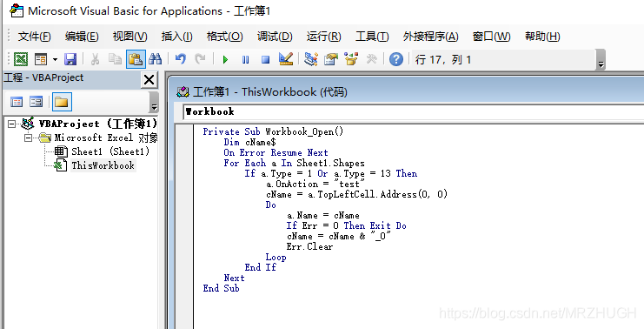Click the Undo arrow icon

pyautogui.click(x=180, y=60)
